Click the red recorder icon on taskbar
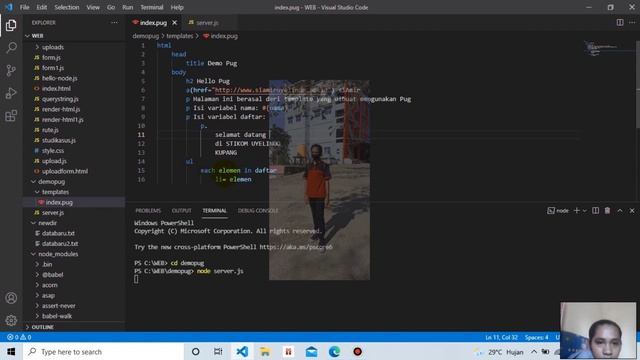 [358, 351]
